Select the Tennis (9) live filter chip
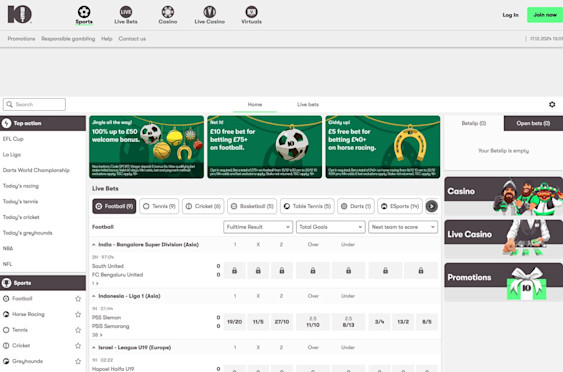 pyautogui.click(x=159, y=206)
